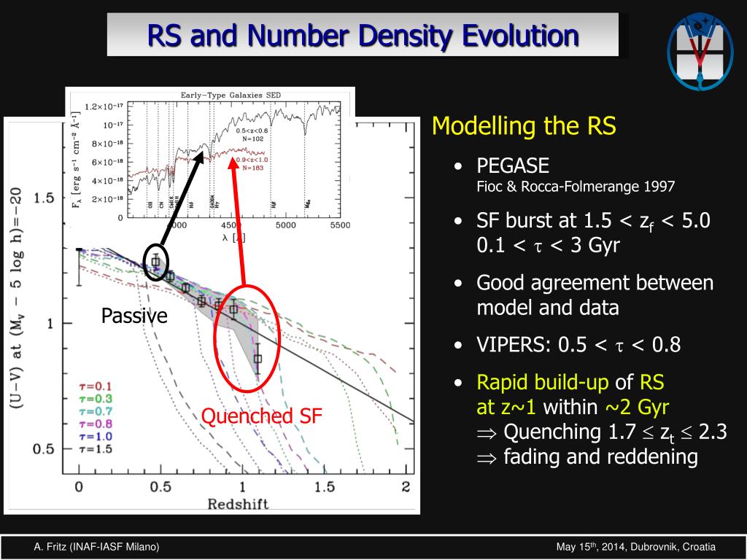Click the '0.5<z<0.6' spectrum label

(252, 131)
